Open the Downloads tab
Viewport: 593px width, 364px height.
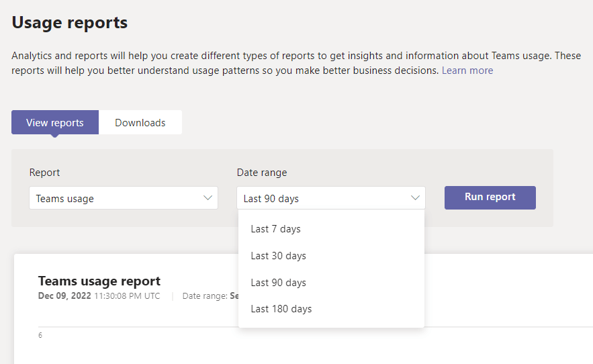pos(140,122)
